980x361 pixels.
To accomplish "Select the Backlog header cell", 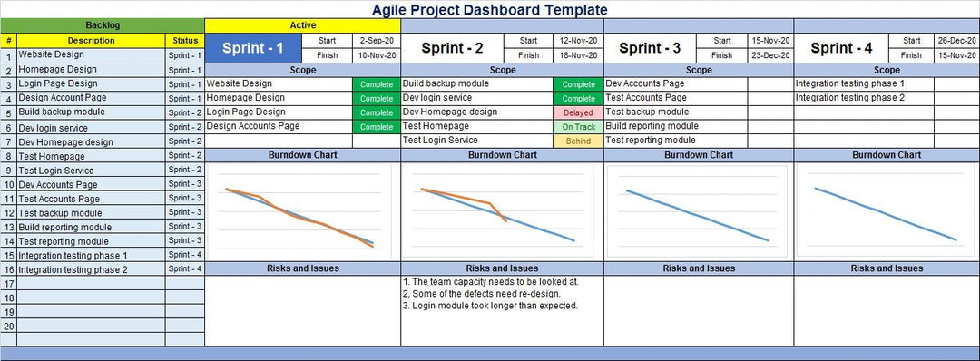I will pyautogui.click(x=103, y=25).
